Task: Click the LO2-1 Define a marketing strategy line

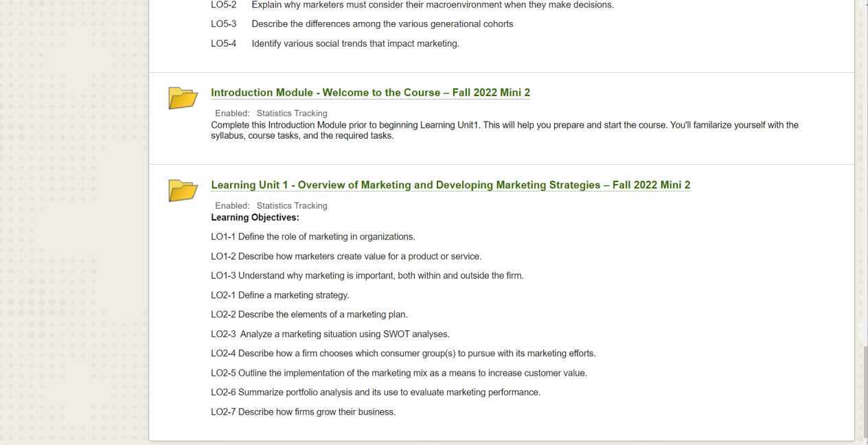Action: coord(280,295)
